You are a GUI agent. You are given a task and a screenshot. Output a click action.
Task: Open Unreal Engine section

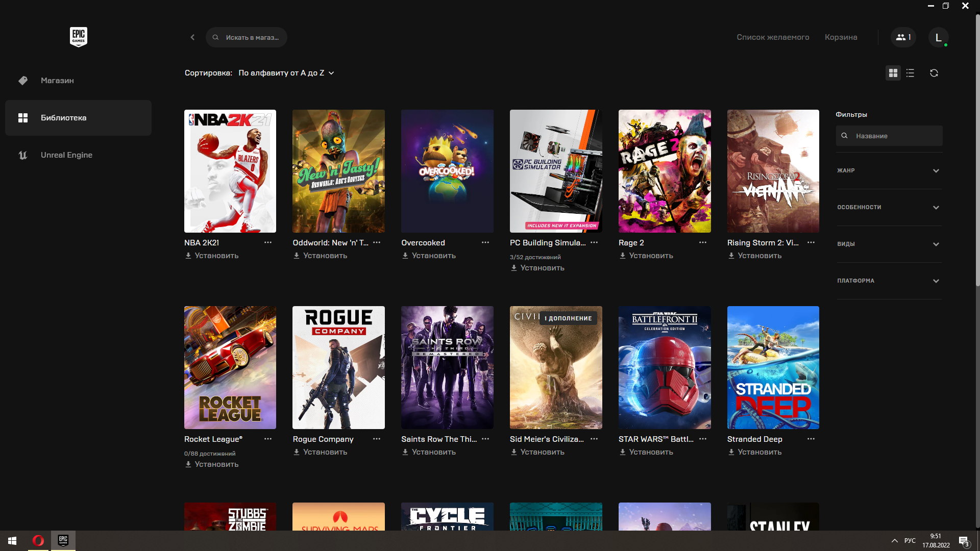pyautogui.click(x=78, y=155)
